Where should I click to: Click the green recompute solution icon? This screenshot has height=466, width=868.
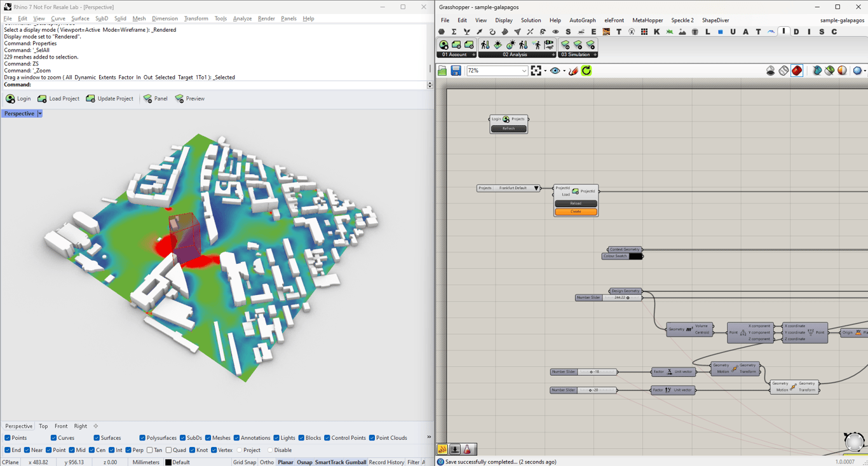[587, 71]
